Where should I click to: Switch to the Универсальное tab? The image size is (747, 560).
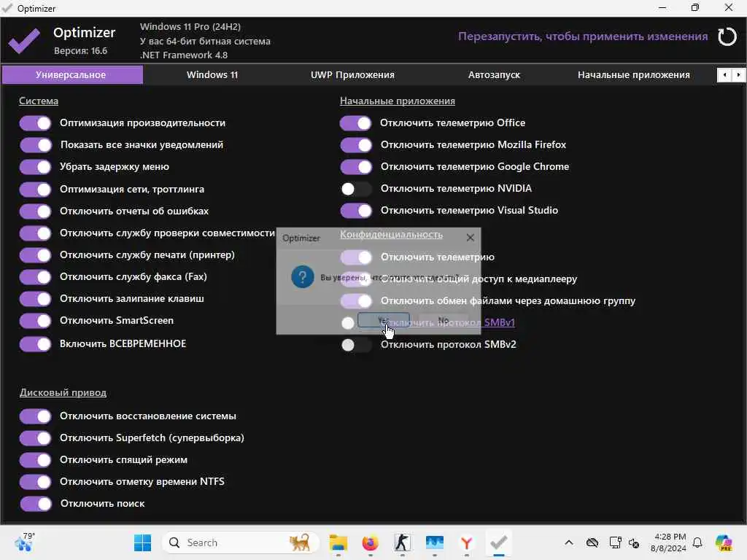click(72, 75)
